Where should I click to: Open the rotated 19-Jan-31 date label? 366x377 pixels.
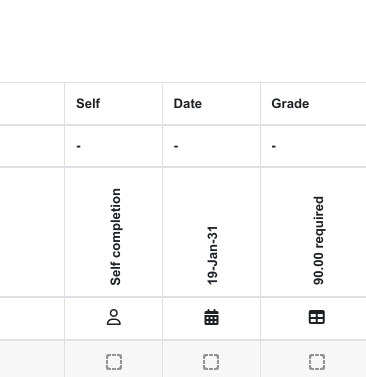212,255
